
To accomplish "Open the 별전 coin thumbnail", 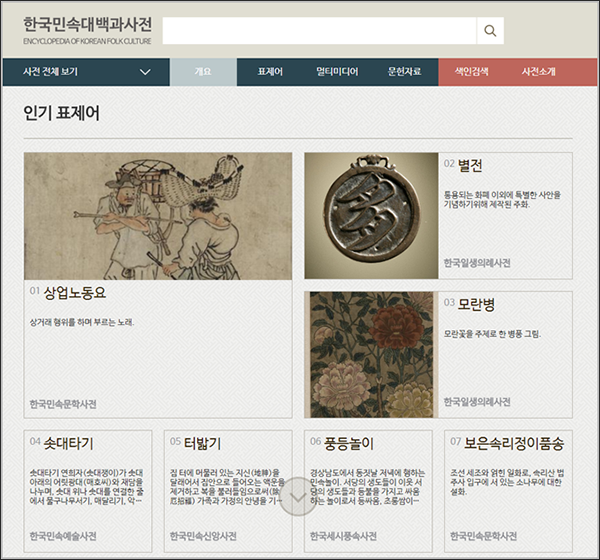I will pyautogui.click(x=371, y=216).
